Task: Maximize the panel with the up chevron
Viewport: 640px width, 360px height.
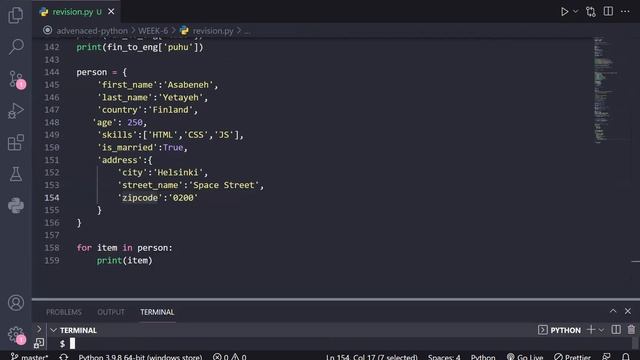Action: click(x=613, y=311)
